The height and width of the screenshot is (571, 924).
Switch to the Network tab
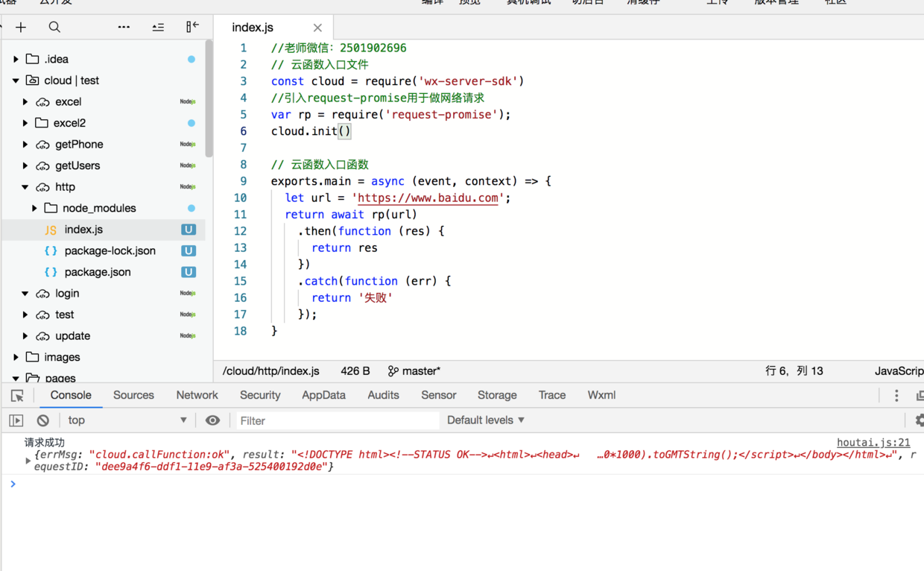(x=197, y=395)
